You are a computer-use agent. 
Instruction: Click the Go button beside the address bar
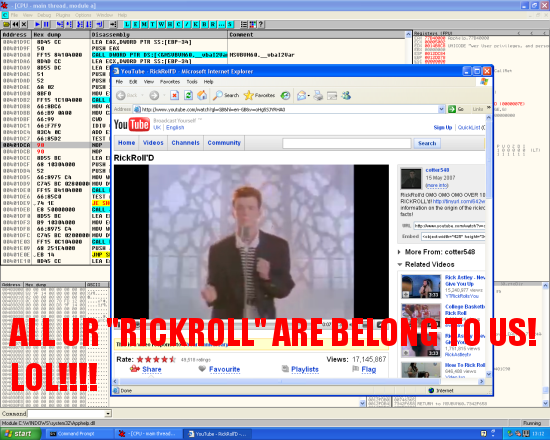point(456,109)
